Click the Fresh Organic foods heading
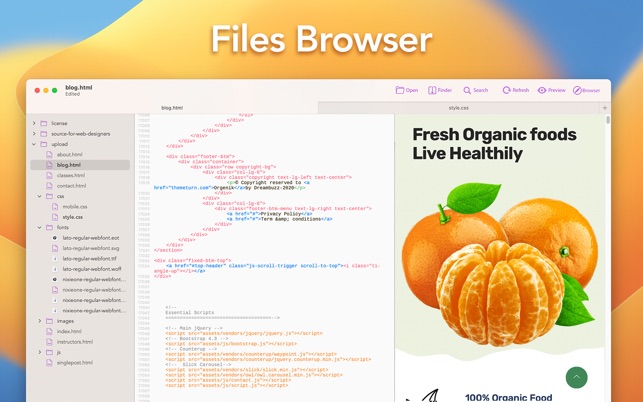 click(x=494, y=144)
